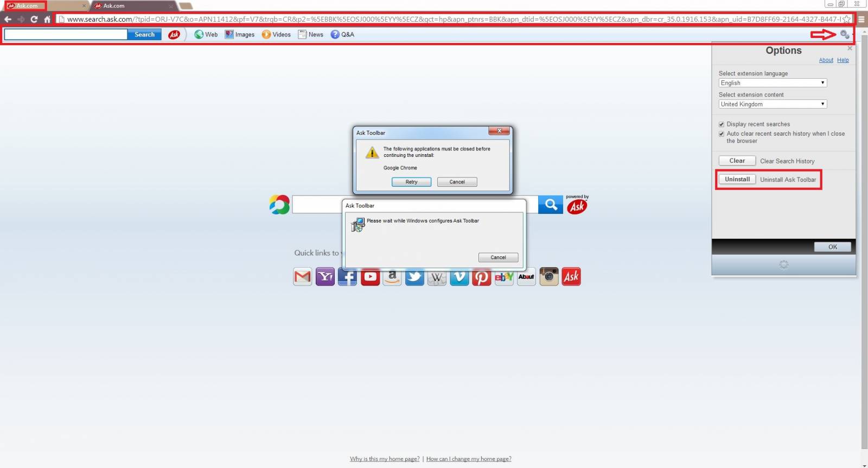This screenshot has width=868, height=468.
Task: Reload the page with refresh icon
Action: pyautogui.click(x=34, y=19)
